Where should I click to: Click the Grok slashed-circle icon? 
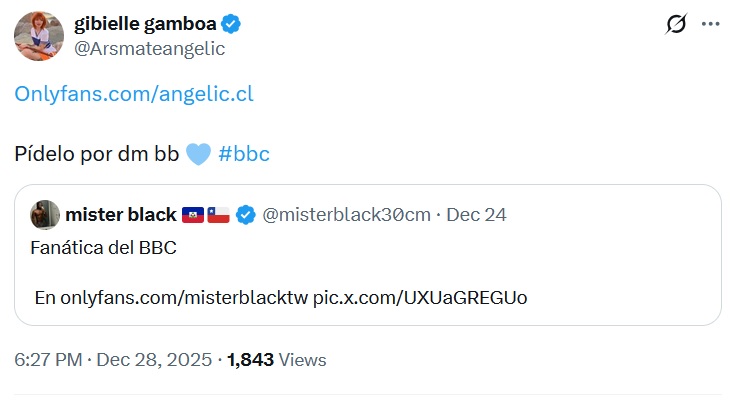coord(676,25)
